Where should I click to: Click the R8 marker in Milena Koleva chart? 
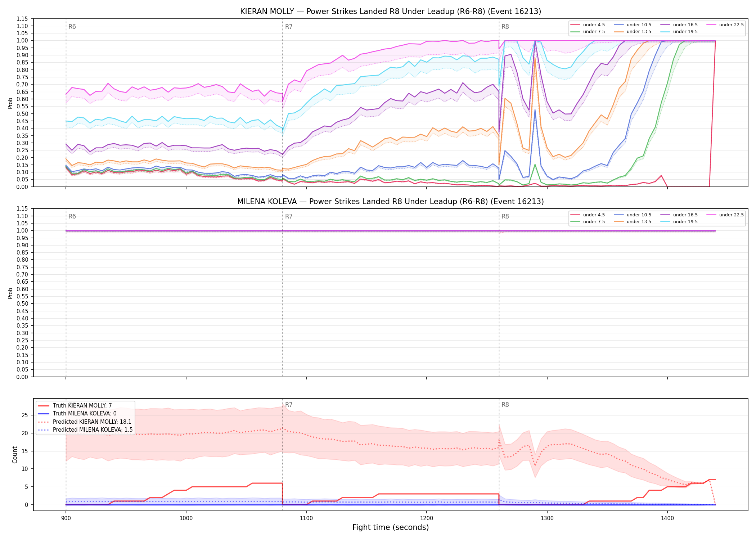[505, 216]
